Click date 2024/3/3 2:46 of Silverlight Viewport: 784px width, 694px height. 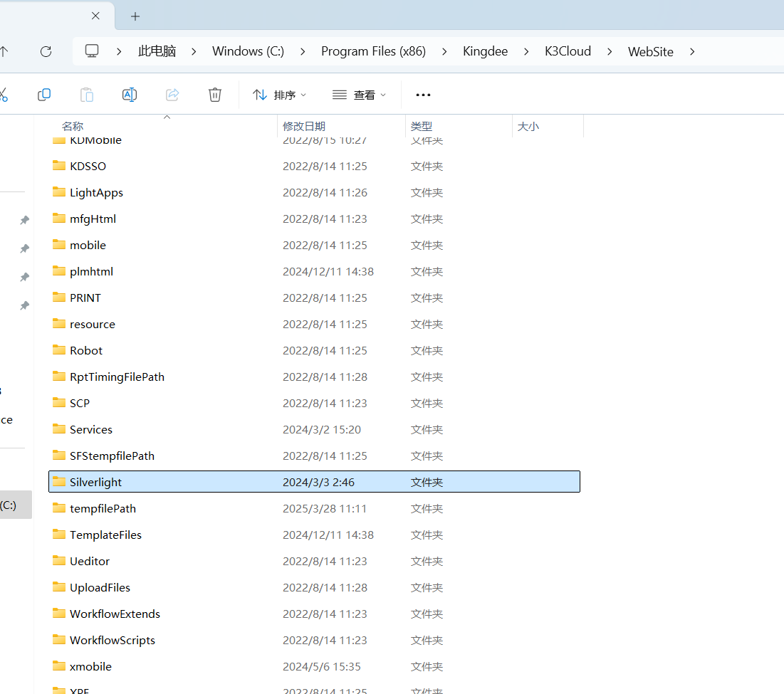[318, 482]
